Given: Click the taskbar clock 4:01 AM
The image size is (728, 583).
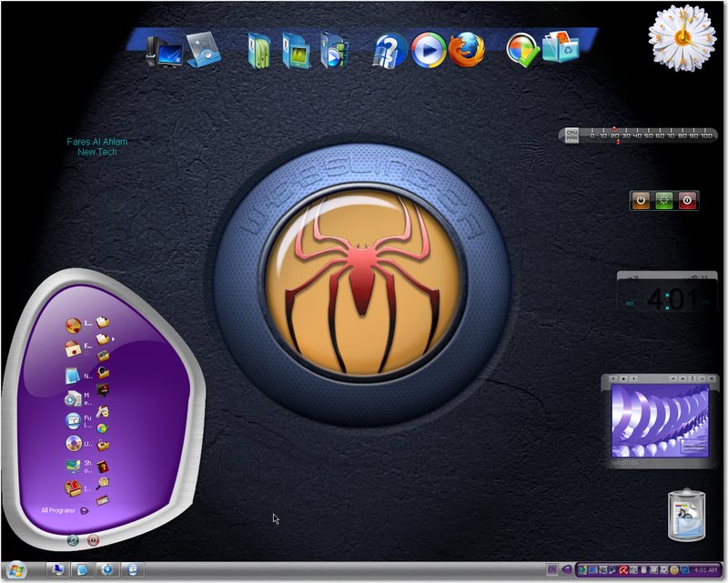Looking at the screenshot, I should (x=704, y=570).
